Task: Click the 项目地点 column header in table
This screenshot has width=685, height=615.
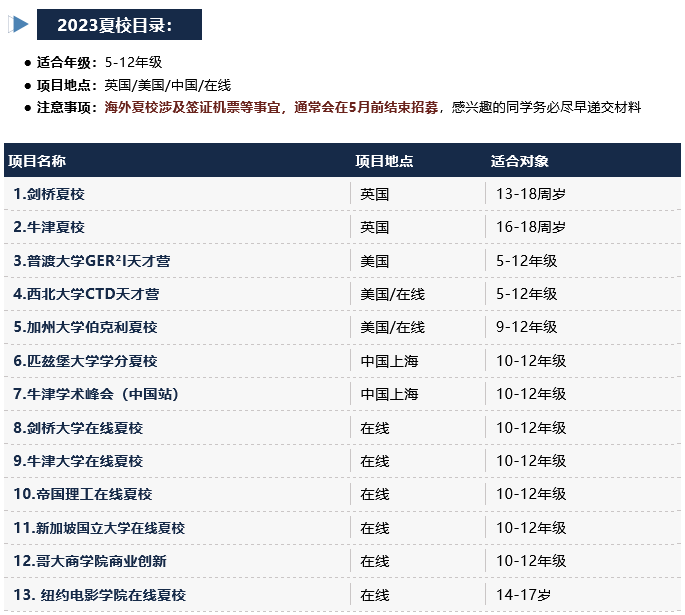Action: click(x=384, y=161)
